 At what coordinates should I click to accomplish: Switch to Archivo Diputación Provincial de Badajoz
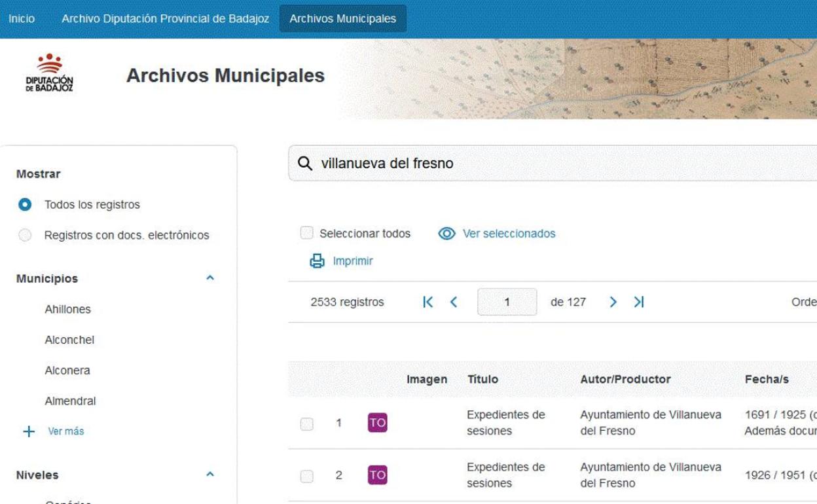[x=165, y=19]
